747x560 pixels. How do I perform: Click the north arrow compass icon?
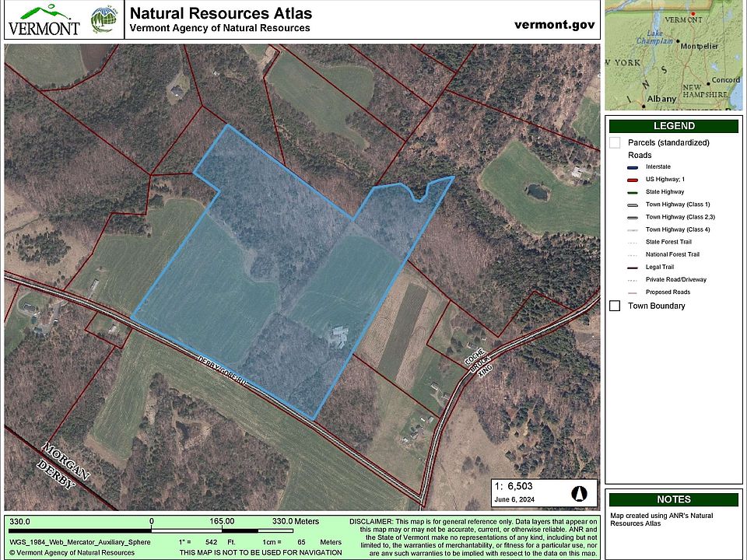pos(579,492)
